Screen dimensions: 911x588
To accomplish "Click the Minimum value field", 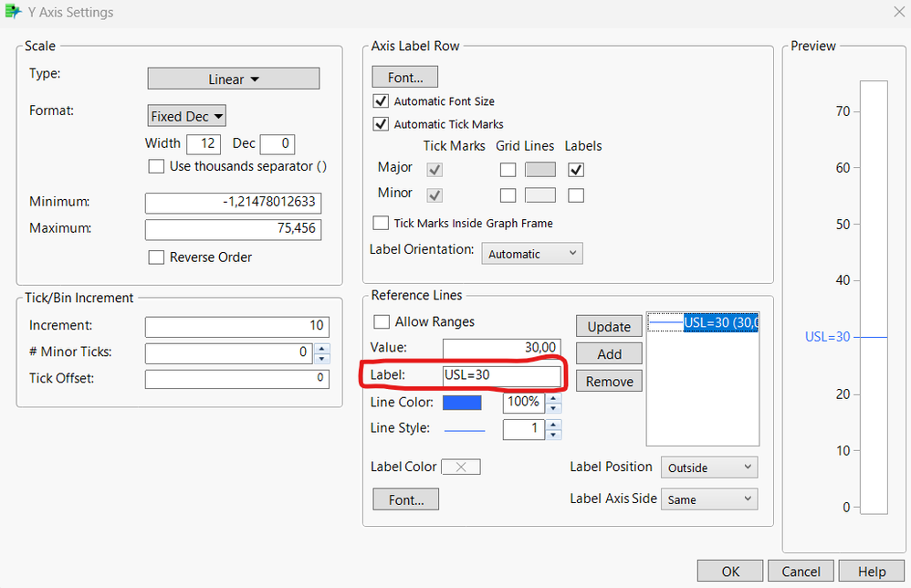I will [x=233, y=203].
